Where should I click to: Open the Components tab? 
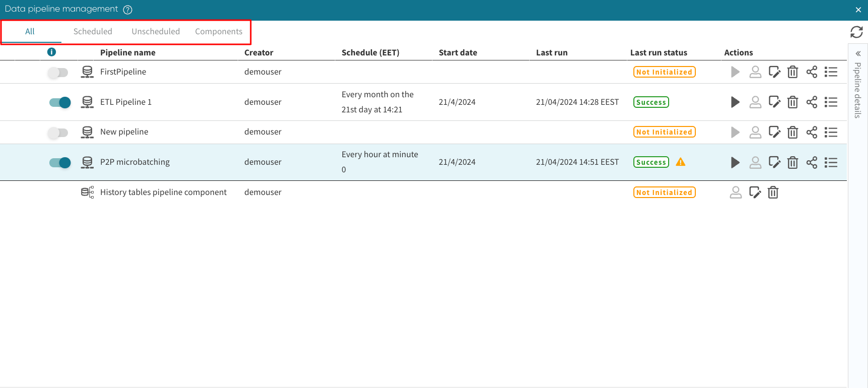click(219, 31)
